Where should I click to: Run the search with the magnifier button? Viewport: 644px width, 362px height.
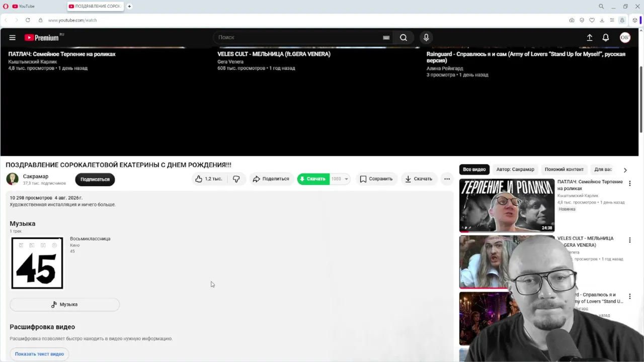tap(404, 37)
